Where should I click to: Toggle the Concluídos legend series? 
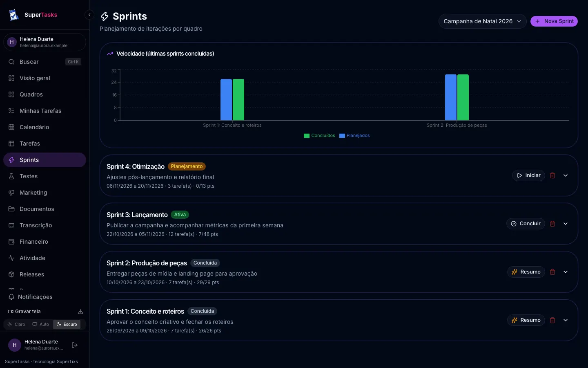(x=319, y=136)
